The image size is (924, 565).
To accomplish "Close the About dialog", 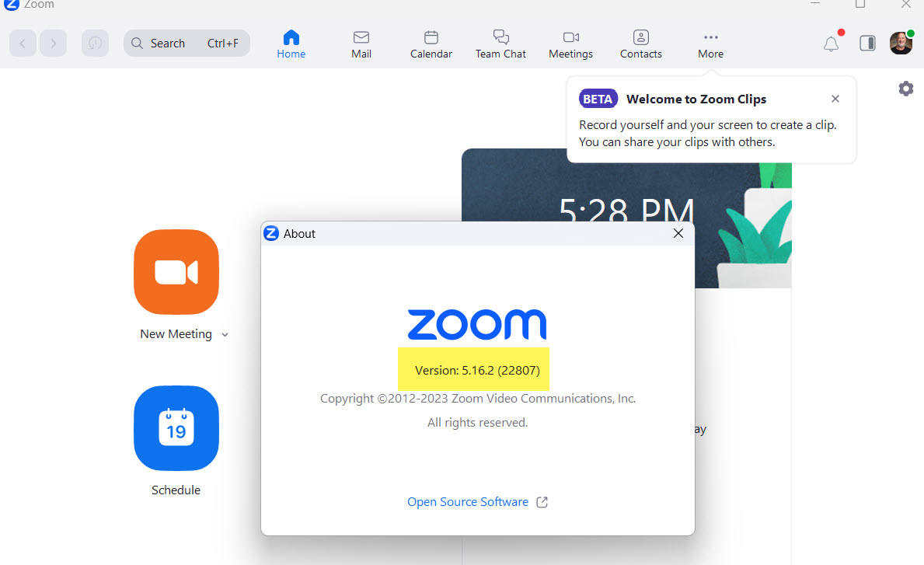I will click(x=678, y=232).
